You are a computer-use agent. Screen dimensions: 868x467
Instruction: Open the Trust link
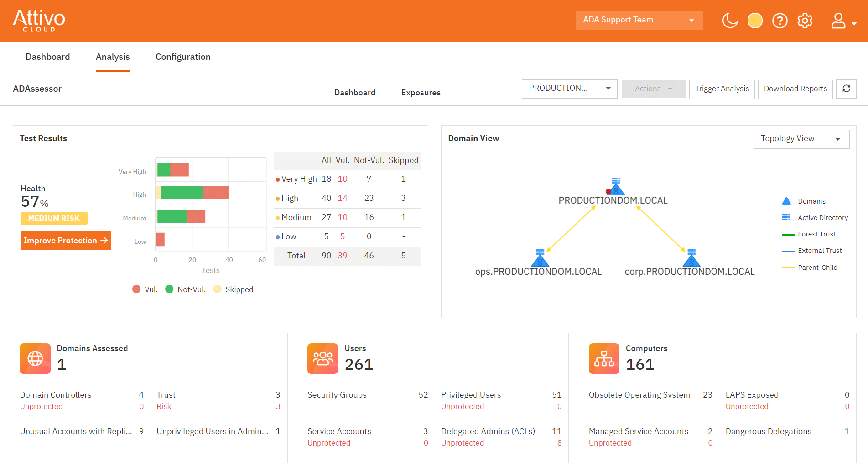pos(166,395)
